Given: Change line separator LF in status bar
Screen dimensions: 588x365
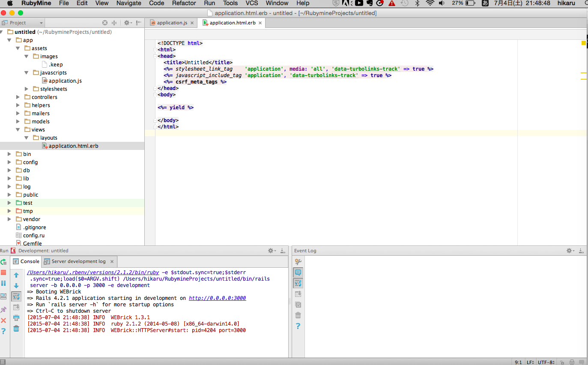Looking at the screenshot, I should coord(530,362).
